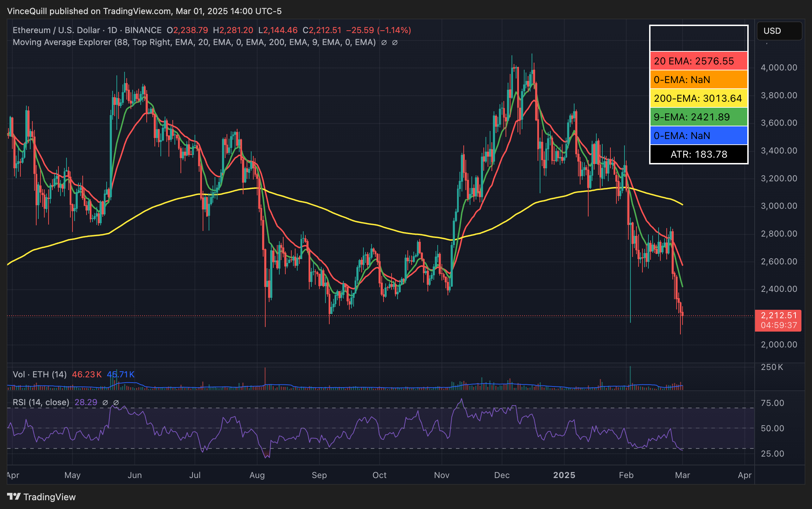This screenshot has height=509, width=812.
Task: Click the second hide icon on the RSI row
Action: (116, 402)
